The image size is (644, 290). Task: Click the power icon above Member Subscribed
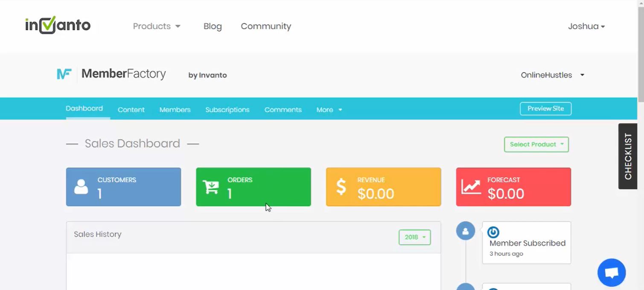pyautogui.click(x=493, y=232)
